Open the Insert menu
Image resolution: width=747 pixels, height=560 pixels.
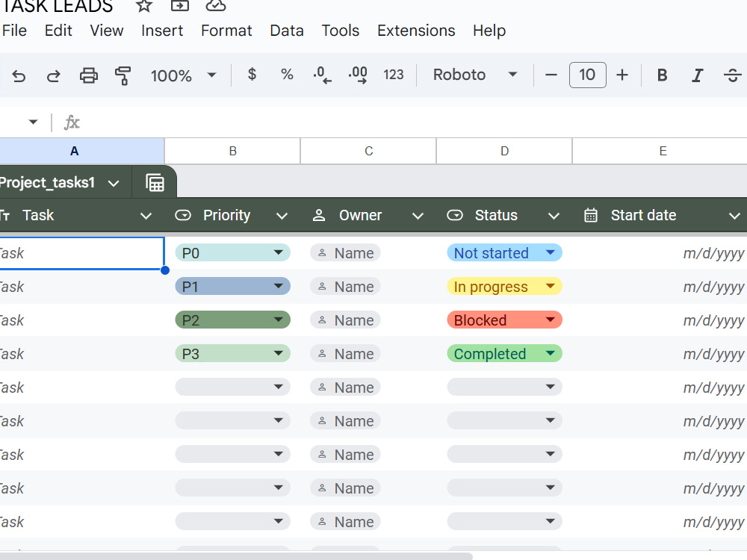pyautogui.click(x=162, y=31)
